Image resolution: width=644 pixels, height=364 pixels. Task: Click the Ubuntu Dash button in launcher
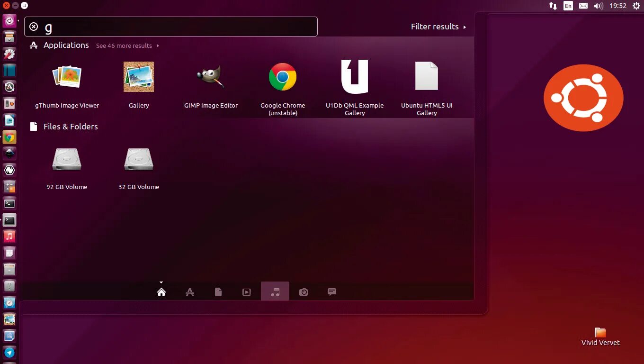point(9,21)
